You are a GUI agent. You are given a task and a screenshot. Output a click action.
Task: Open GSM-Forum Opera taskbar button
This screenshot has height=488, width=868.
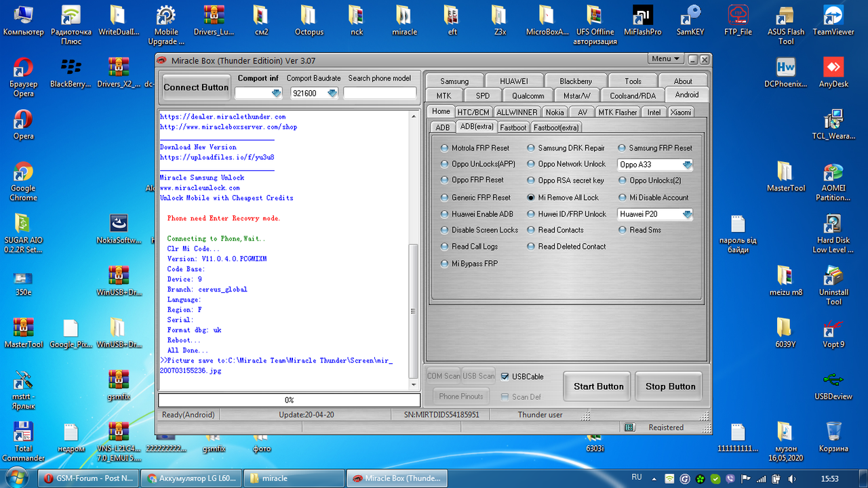tap(88, 478)
